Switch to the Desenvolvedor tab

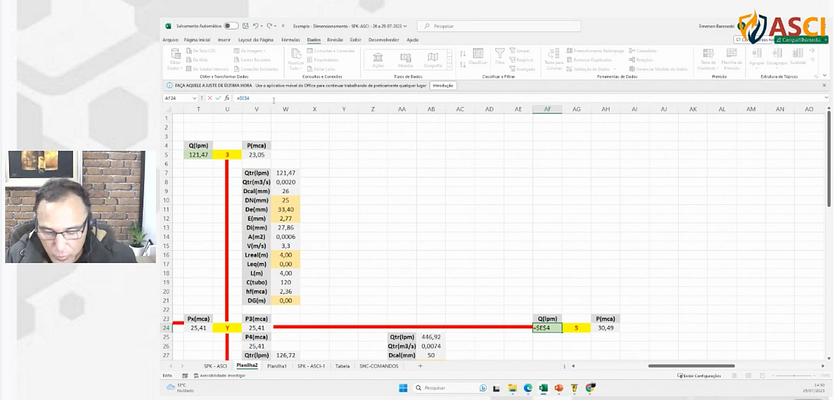(384, 40)
